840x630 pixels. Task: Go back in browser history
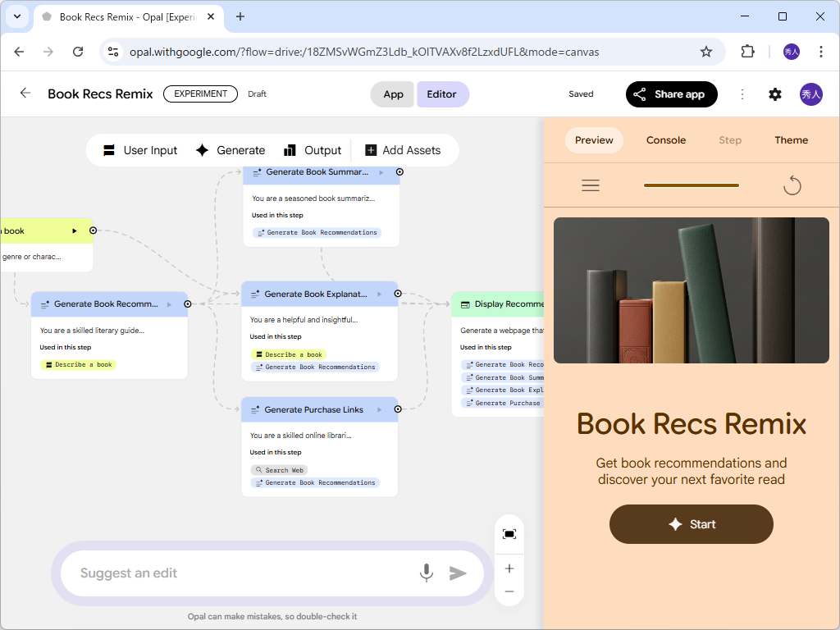(x=20, y=52)
